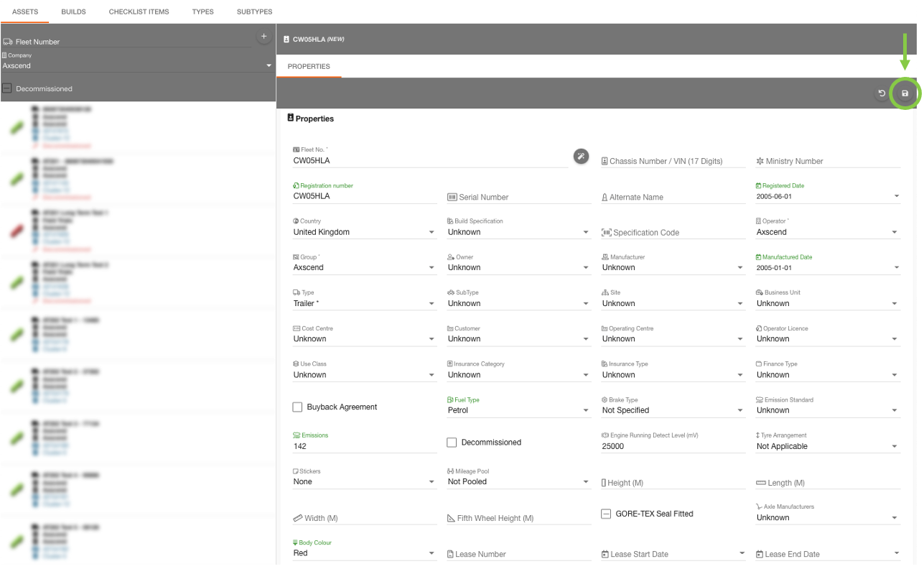Enable the Buyback Agreement checkbox
924x569 pixels.
coord(297,407)
